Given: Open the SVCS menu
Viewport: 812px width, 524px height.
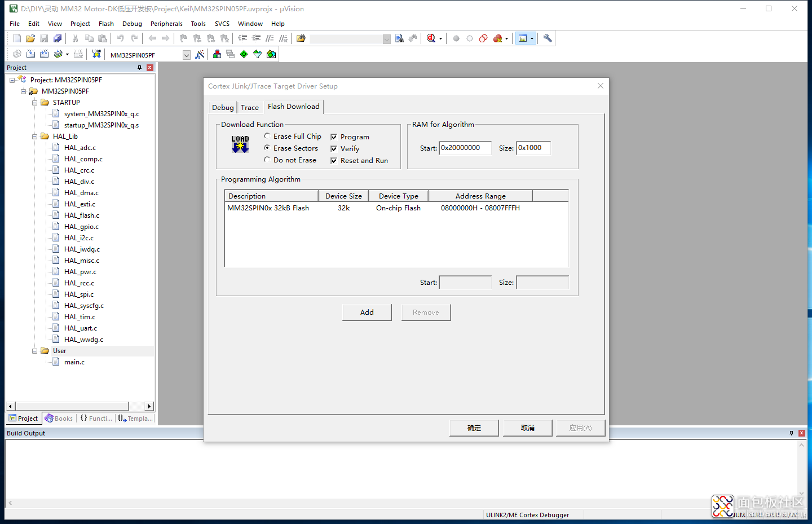Looking at the screenshot, I should 222,24.
